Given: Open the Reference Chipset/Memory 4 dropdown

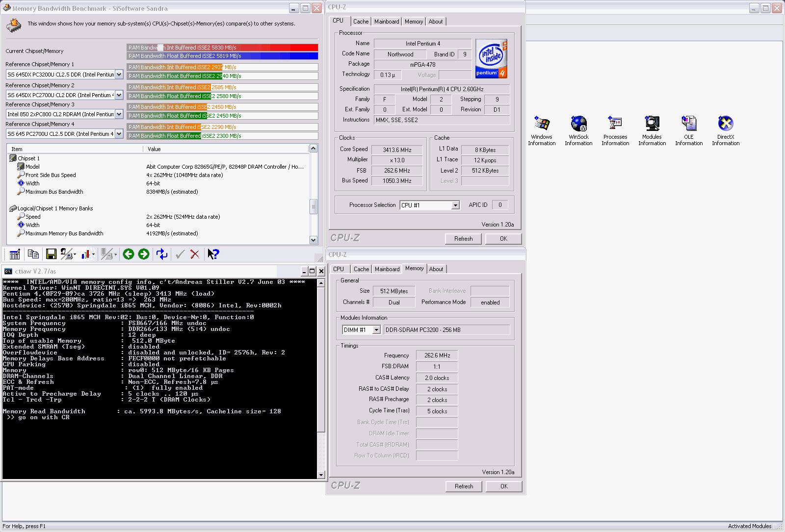Looking at the screenshot, I should 119,134.
